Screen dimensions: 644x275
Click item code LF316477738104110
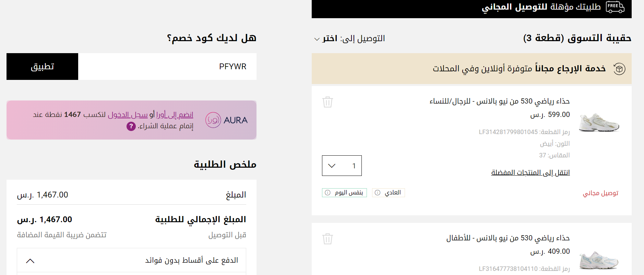click(524, 269)
